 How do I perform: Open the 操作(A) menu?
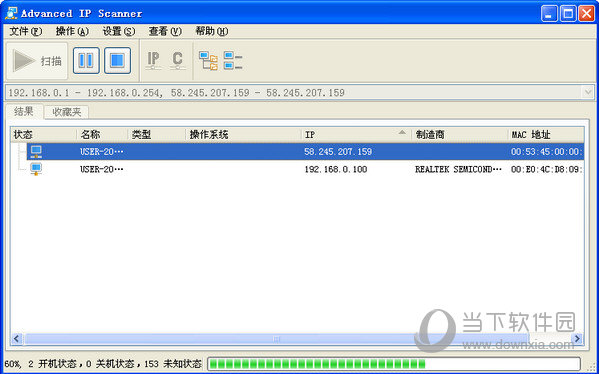pyautogui.click(x=72, y=31)
